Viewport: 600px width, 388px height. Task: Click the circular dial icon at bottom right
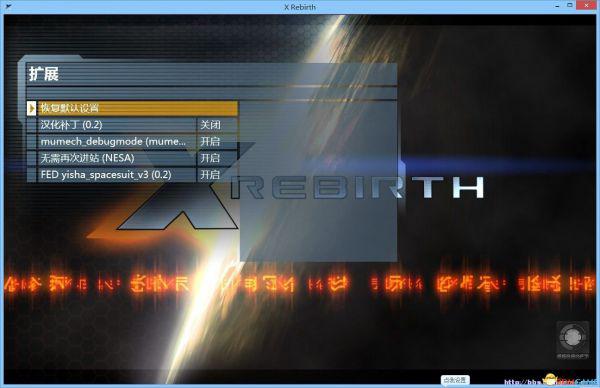[x=572, y=337]
